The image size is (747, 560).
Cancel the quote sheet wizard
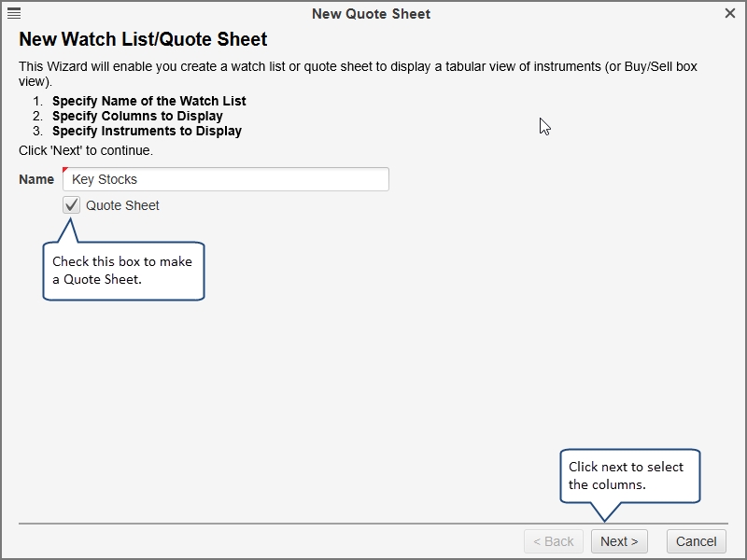coord(696,541)
